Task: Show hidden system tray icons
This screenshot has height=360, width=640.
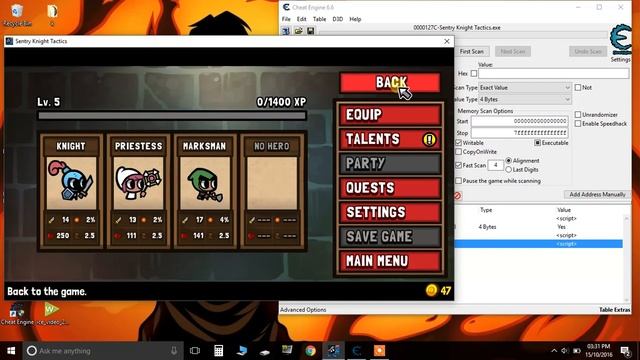Action: tap(554, 351)
